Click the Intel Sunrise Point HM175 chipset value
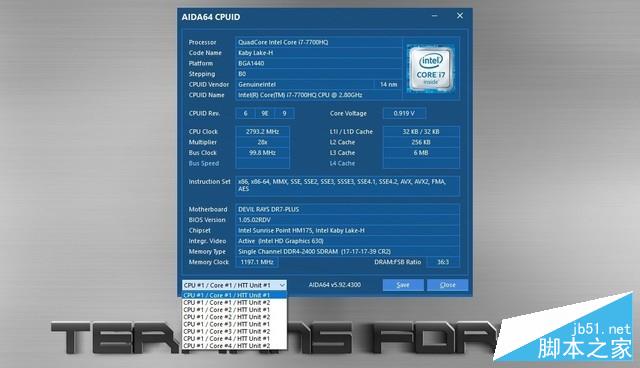Viewport: 640px width, 368px height. tap(347, 231)
